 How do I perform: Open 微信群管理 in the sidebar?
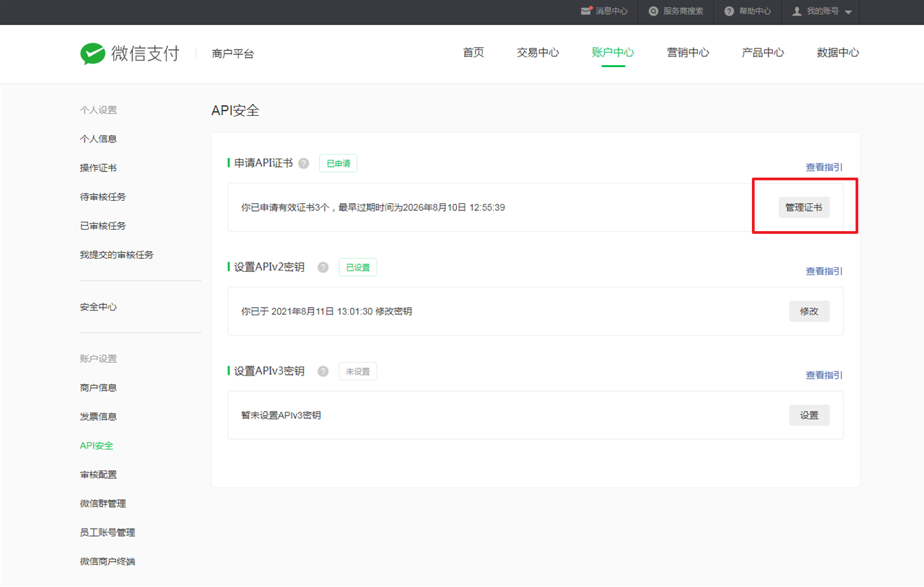click(x=103, y=504)
